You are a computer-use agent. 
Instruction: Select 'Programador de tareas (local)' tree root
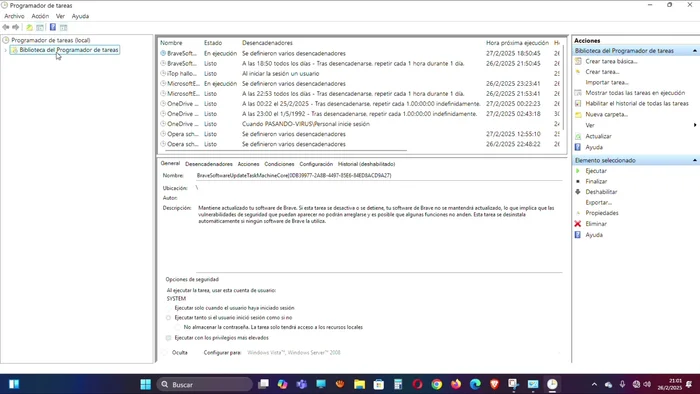pos(50,40)
